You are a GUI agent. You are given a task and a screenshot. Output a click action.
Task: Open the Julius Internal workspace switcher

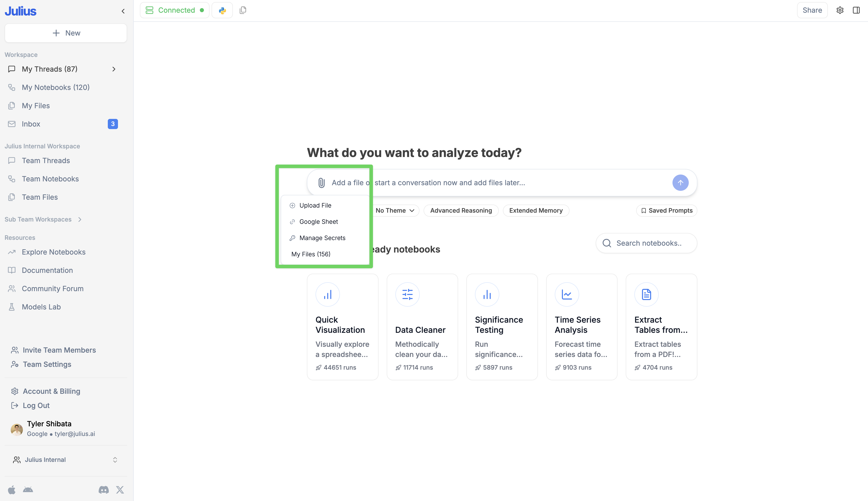(x=65, y=460)
